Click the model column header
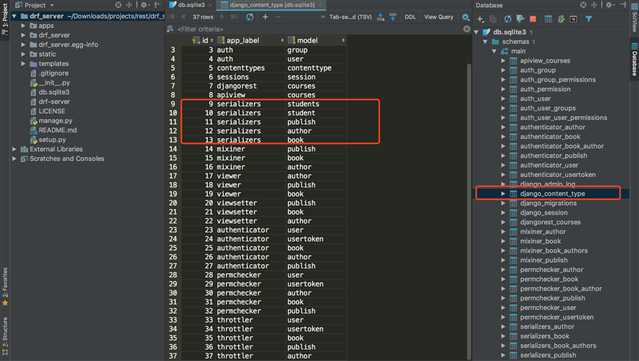The width and height of the screenshot is (639, 361). (x=316, y=40)
